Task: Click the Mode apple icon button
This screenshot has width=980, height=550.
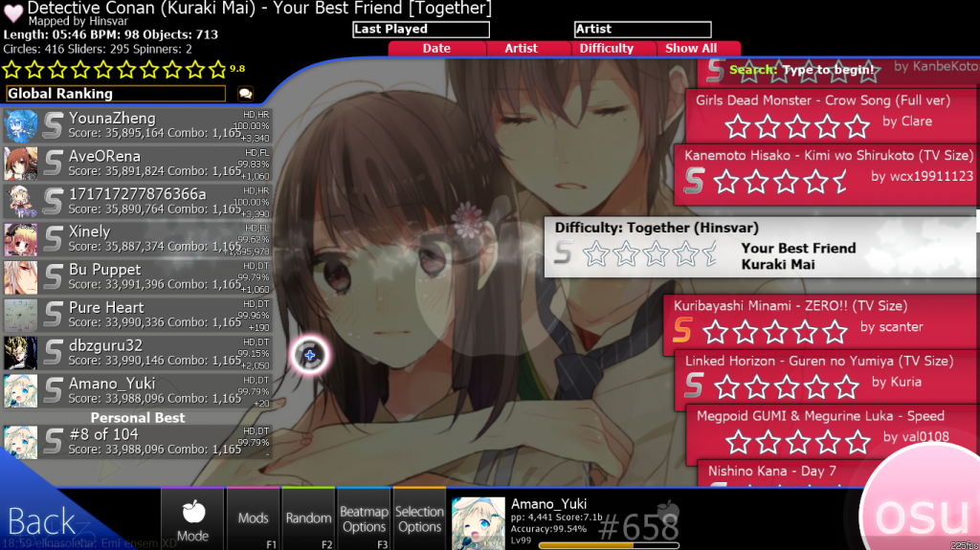Action: click(192, 518)
